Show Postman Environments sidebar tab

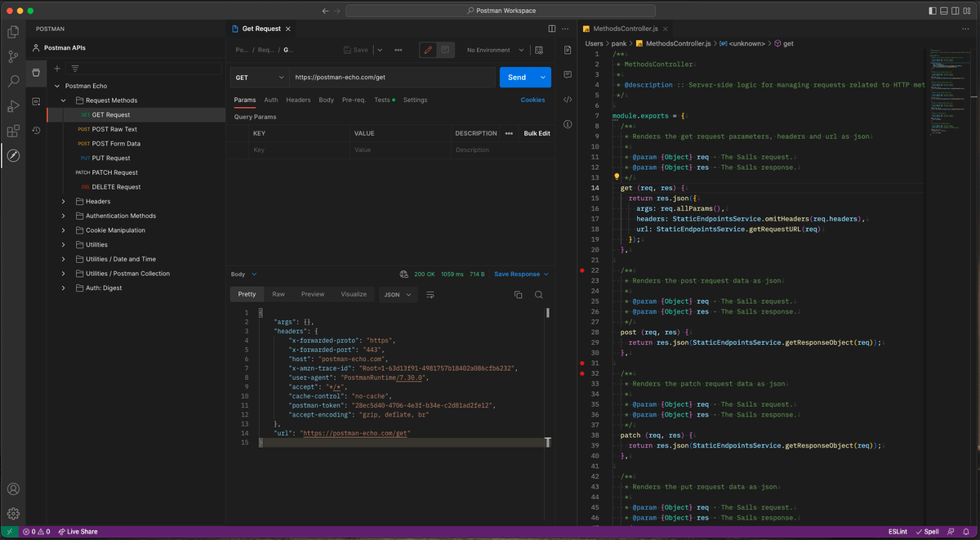36,101
